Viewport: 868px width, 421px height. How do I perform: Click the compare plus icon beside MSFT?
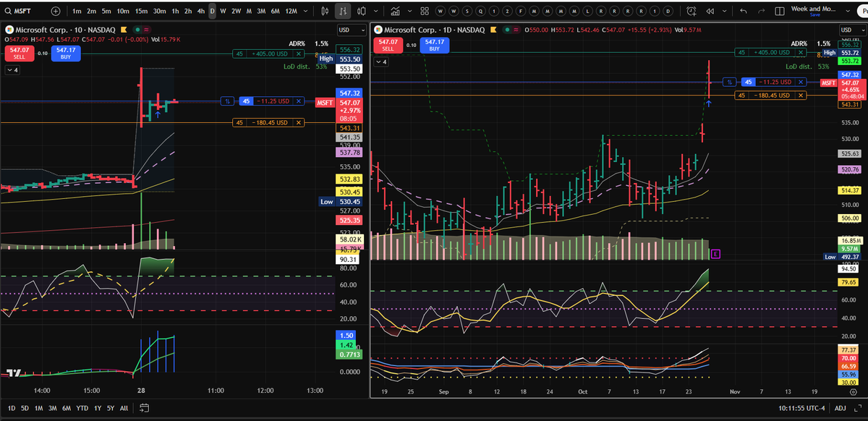pos(55,10)
